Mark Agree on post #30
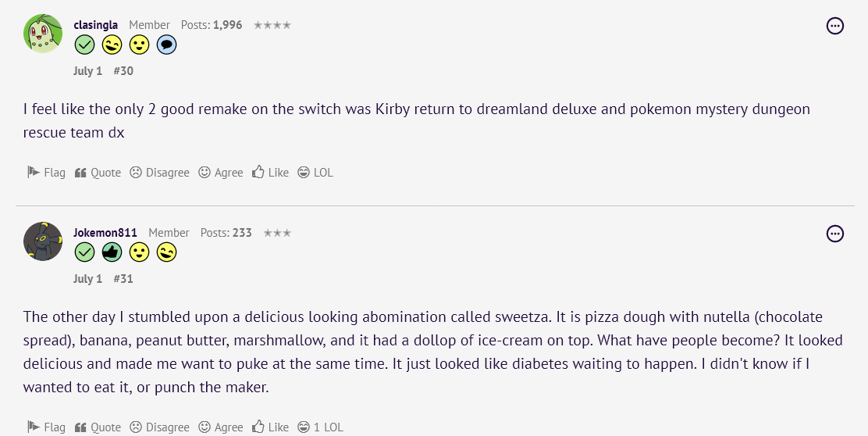The image size is (868, 436). [x=221, y=173]
